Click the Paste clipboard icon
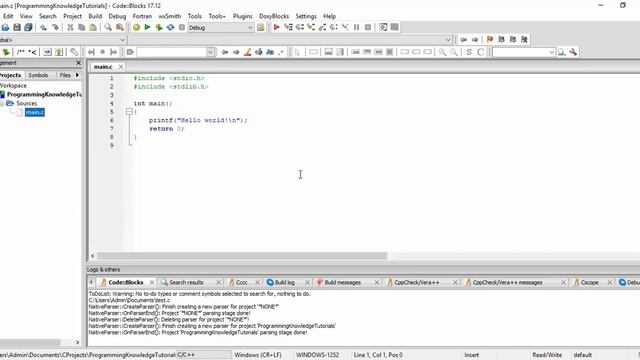Viewport: 640px width, 360px height. point(93,27)
